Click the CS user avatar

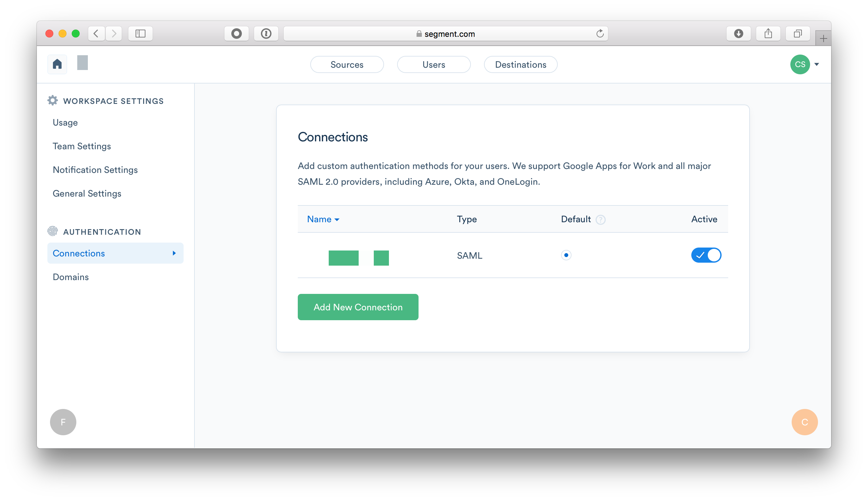(800, 64)
